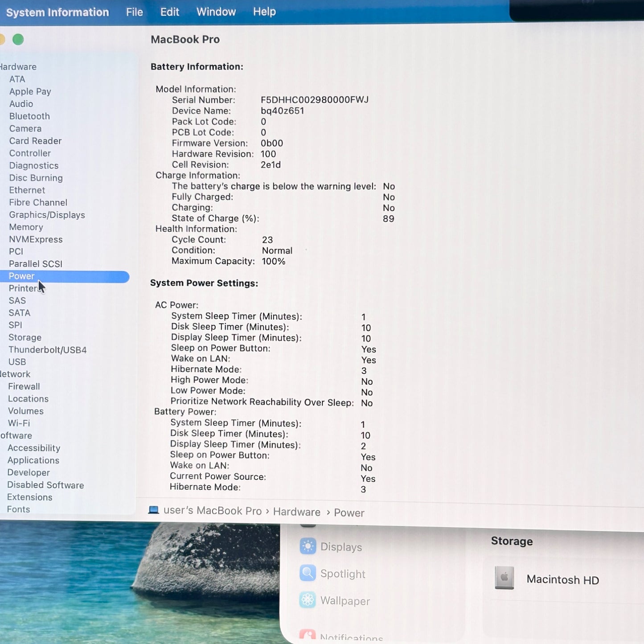Select Wi-Fi under Network
The height and width of the screenshot is (644, 644).
pyautogui.click(x=19, y=423)
